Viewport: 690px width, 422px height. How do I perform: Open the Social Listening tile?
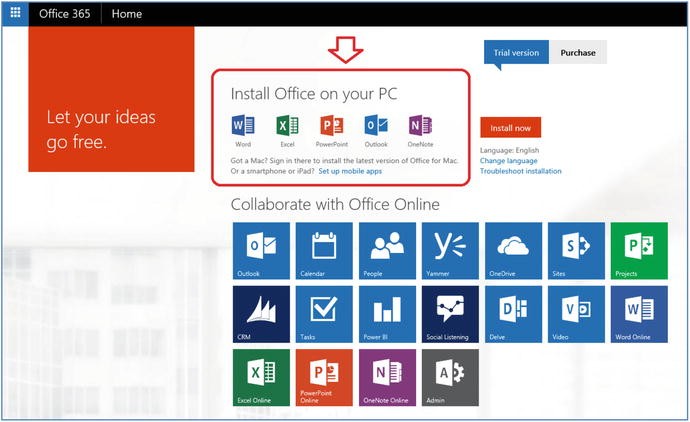click(450, 314)
